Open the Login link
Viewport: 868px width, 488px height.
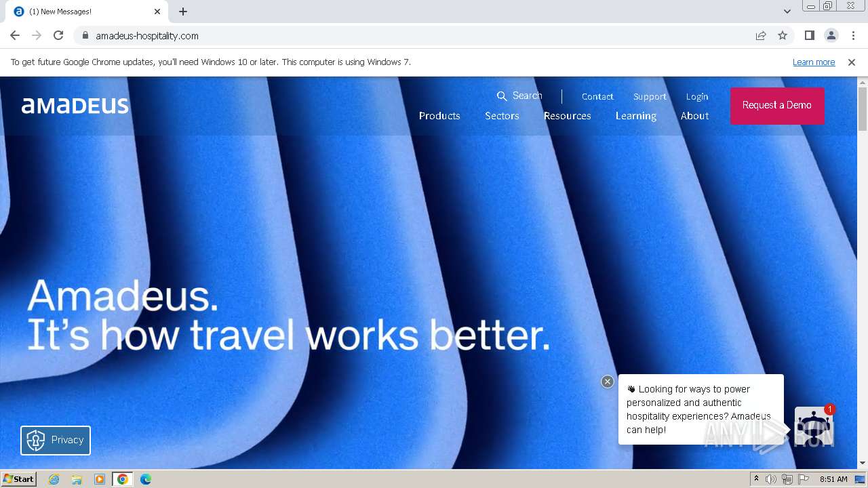coord(697,96)
